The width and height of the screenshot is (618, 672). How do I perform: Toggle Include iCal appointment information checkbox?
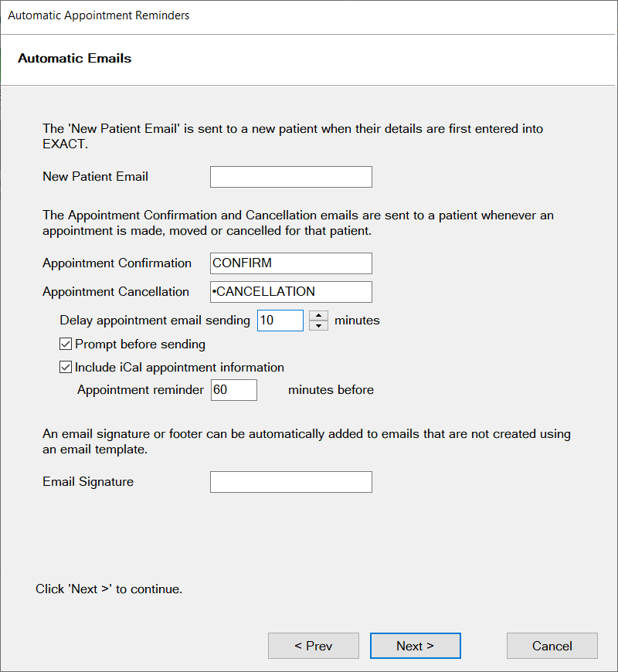tap(66, 367)
